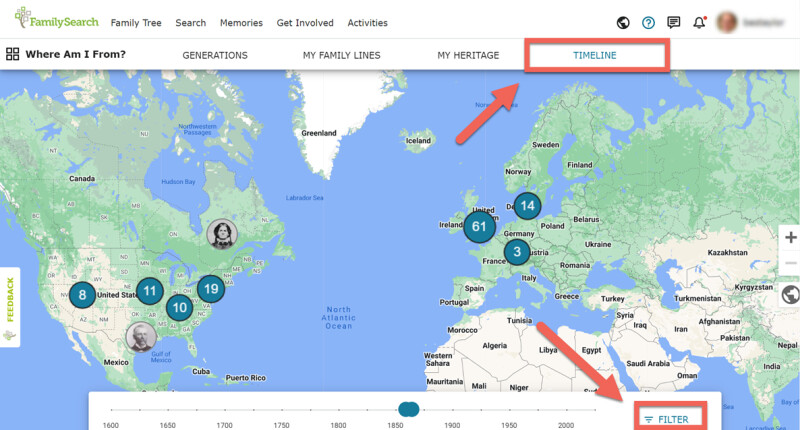This screenshot has height=430, width=800.
Task: Open the 3 ancestors cluster near Germany
Action: coord(517,251)
